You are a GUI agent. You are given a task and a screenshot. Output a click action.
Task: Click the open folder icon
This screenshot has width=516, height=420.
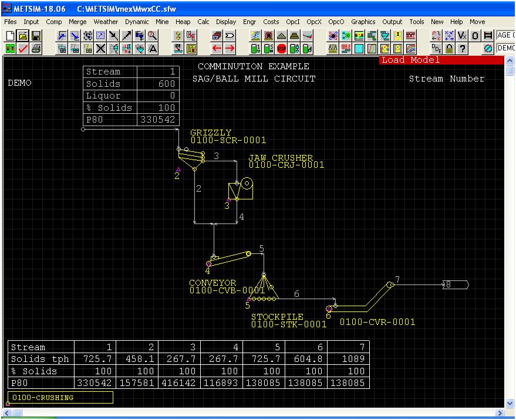[x=23, y=36]
